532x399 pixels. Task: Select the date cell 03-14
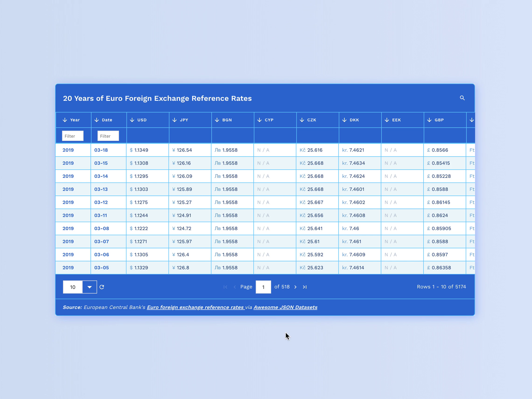(x=101, y=176)
